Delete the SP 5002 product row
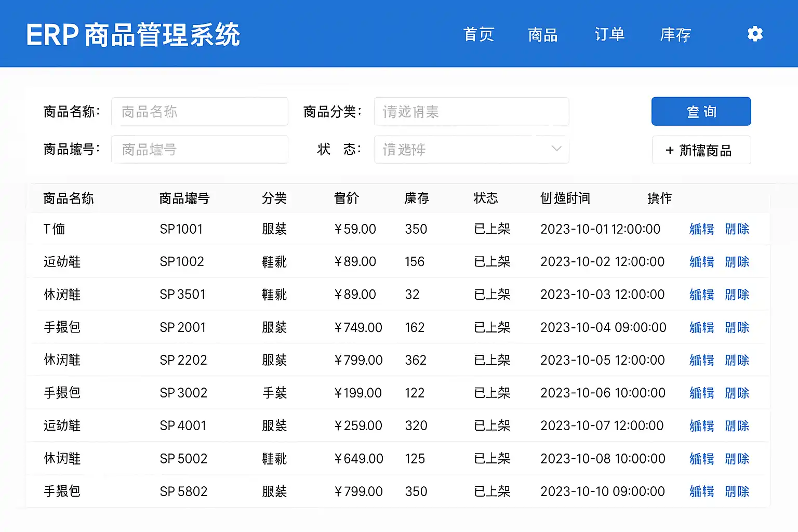Screen dimensions: 798x532 pos(737,459)
